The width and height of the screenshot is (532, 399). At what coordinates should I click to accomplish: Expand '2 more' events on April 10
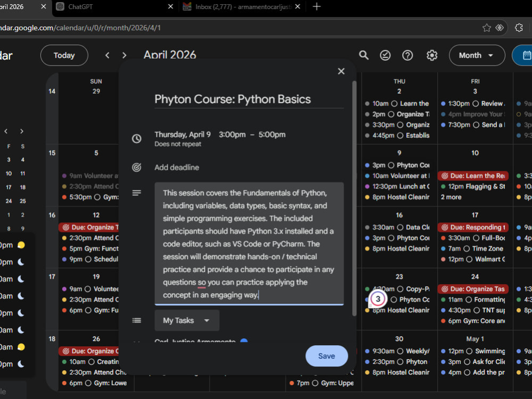click(x=451, y=197)
